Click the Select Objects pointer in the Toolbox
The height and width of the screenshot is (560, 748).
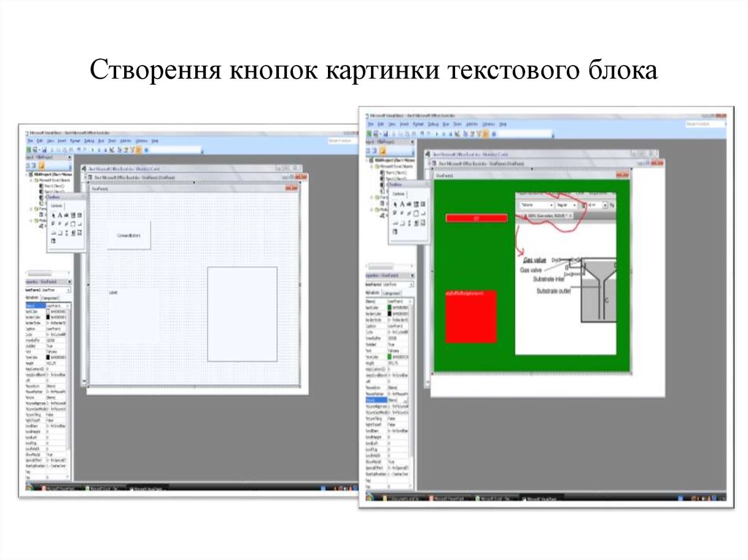pos(53,215)
